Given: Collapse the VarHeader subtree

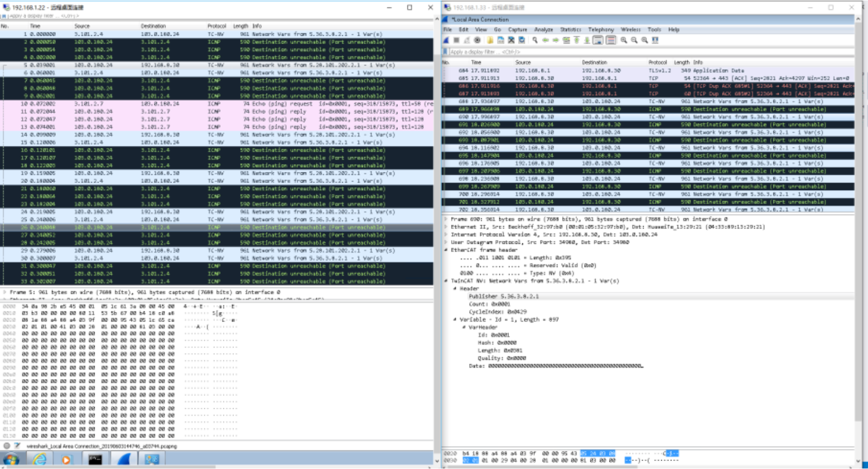Looking at the screenshot, I should [x=464, y=327].
